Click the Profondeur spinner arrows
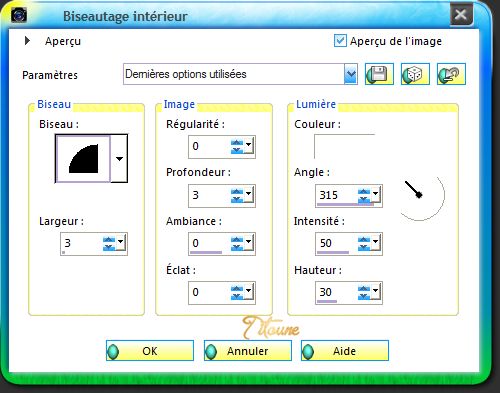The width and height of the screenshot is (500, 393). [237, 195]
